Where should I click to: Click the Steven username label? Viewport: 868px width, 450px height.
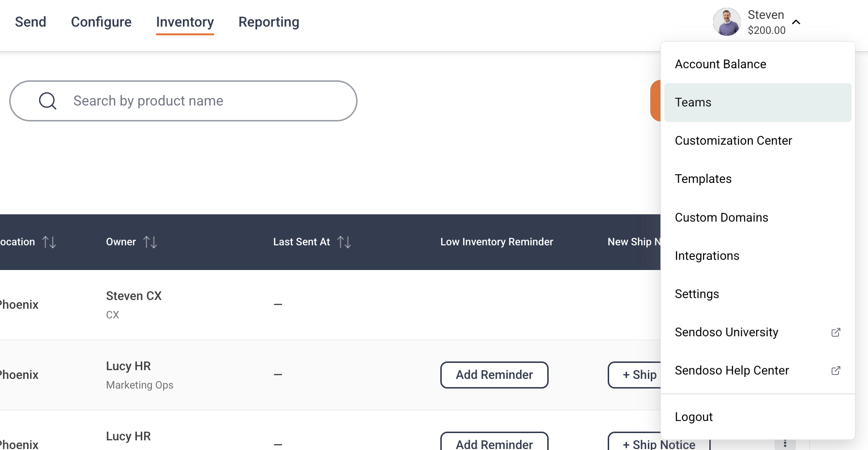765,15
